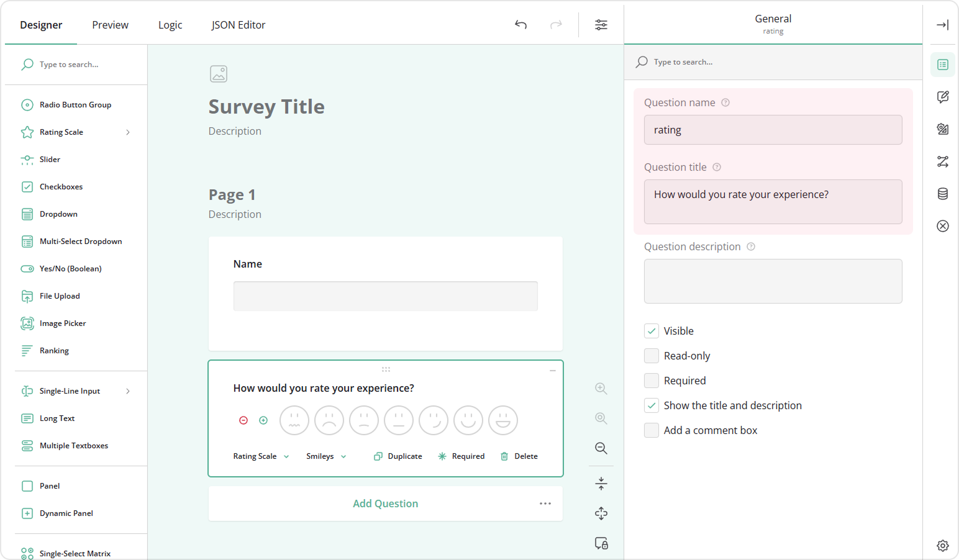Screen dimensions: 959x560
Task: Switch to the JSON Editor tab
Action: pos(238,25)
